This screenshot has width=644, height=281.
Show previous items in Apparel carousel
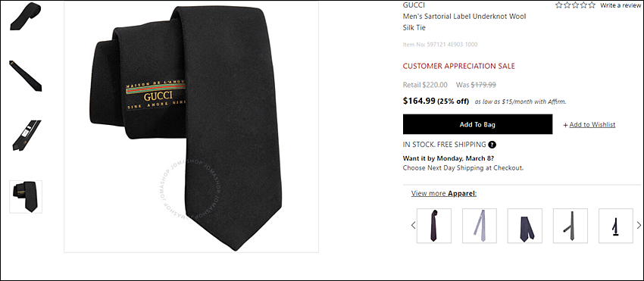point(413,225)
